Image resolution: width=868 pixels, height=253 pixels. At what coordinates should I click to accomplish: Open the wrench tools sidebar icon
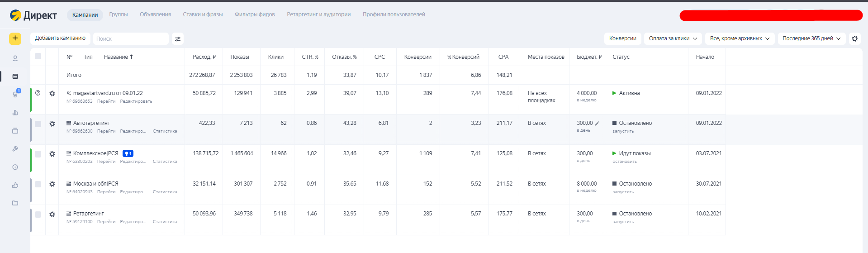15,149
